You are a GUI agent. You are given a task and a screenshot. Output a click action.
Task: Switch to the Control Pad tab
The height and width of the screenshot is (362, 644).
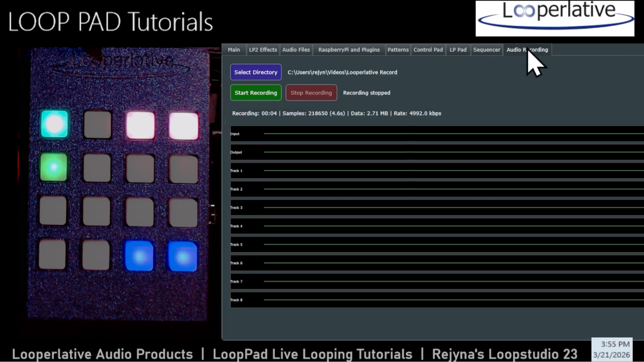(x=428, y=50)
